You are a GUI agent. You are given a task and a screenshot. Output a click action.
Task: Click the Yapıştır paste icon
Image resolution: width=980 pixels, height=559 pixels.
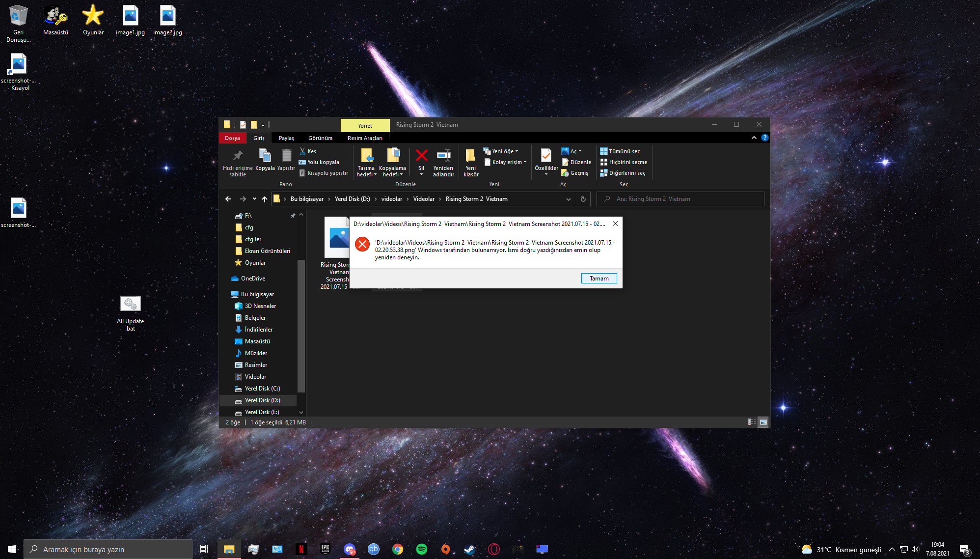point(286,156)
